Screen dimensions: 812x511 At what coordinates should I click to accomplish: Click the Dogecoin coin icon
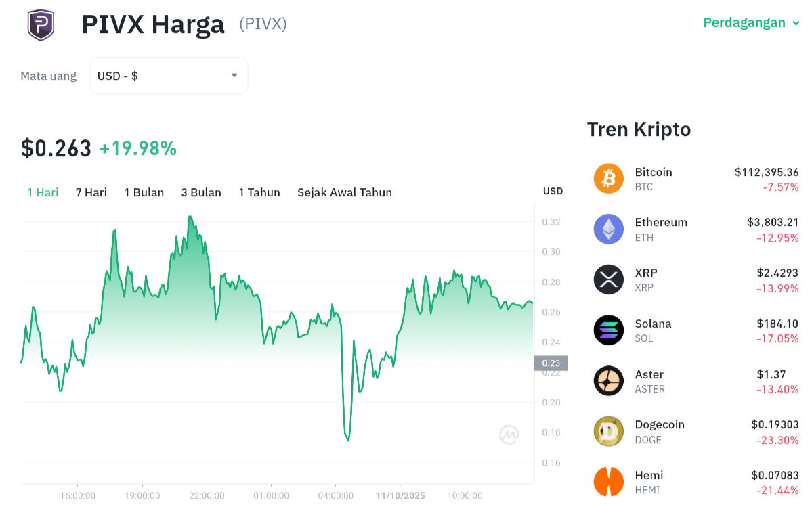pos(608,431)
